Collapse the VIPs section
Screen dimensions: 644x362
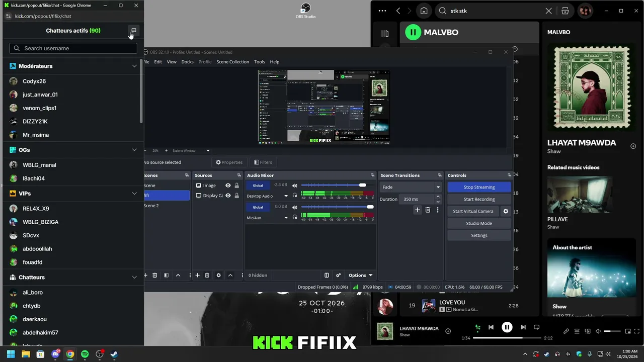coord(134,194)
